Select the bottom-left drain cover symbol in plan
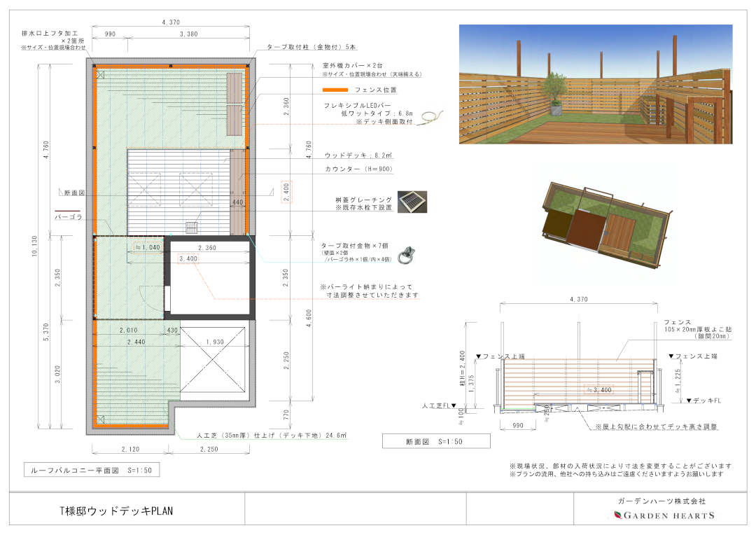 click(100, 419)
